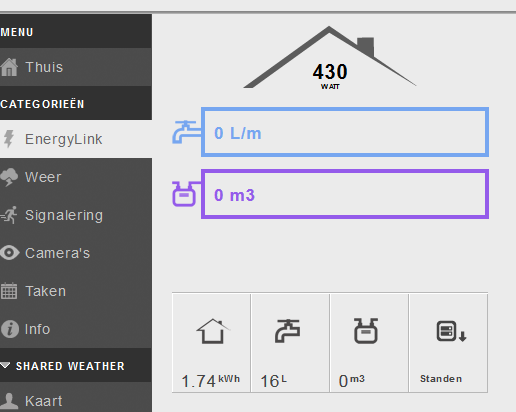The height and width of the screenshot is (412, 516).
Task: Open the Camera's eye icon
Action: click(x=9, y=253)
